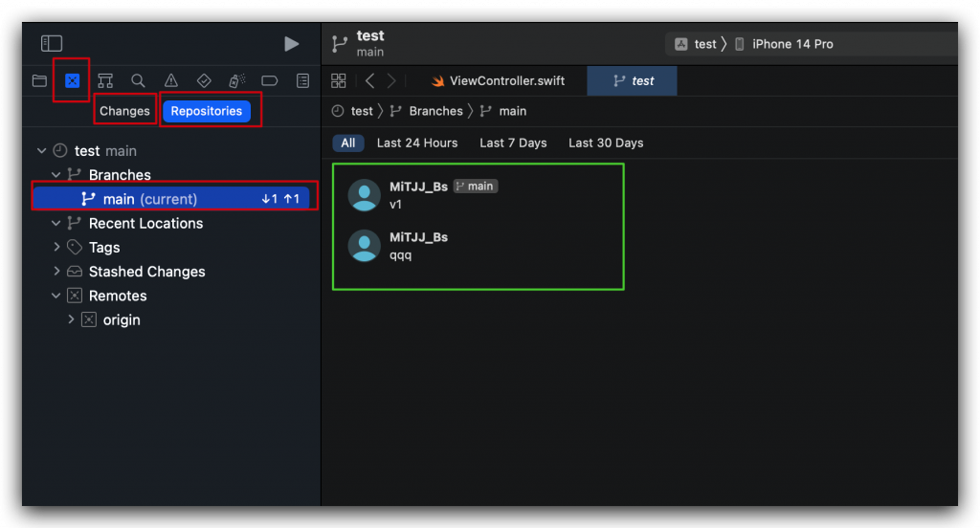Image resolution: width=980 pixels, height=528 pixels.
Task: Click the avatar of the v1 commit
Action: point(364,195)
